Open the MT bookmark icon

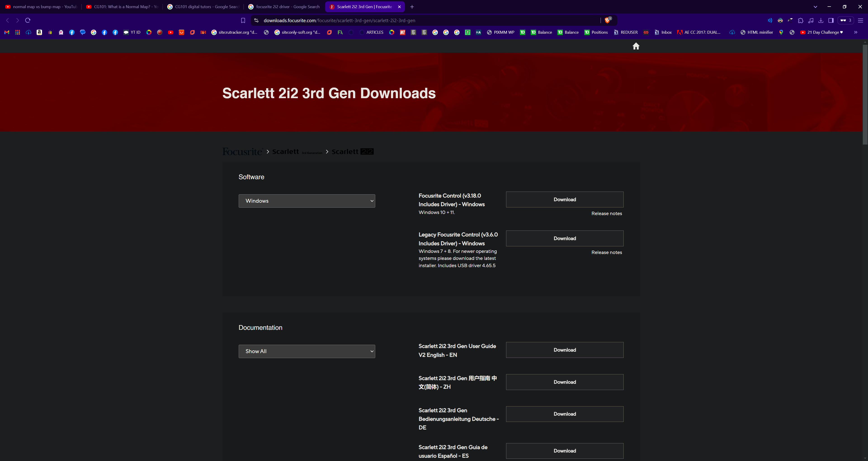pos(402,32)
